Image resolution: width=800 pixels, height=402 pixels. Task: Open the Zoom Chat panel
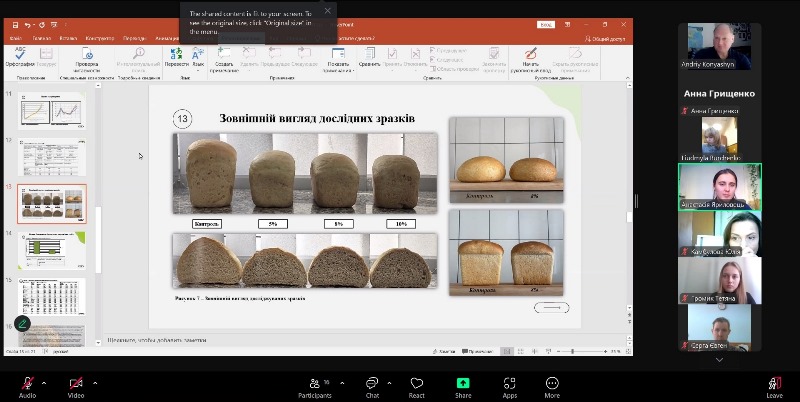(x=372, y=384)
